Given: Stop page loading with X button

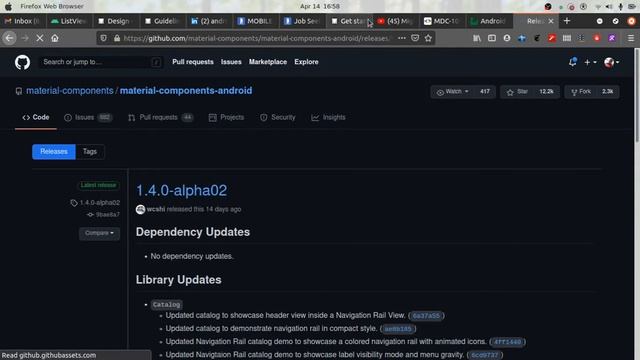Looking at the screenshot, I should [40, 38].
